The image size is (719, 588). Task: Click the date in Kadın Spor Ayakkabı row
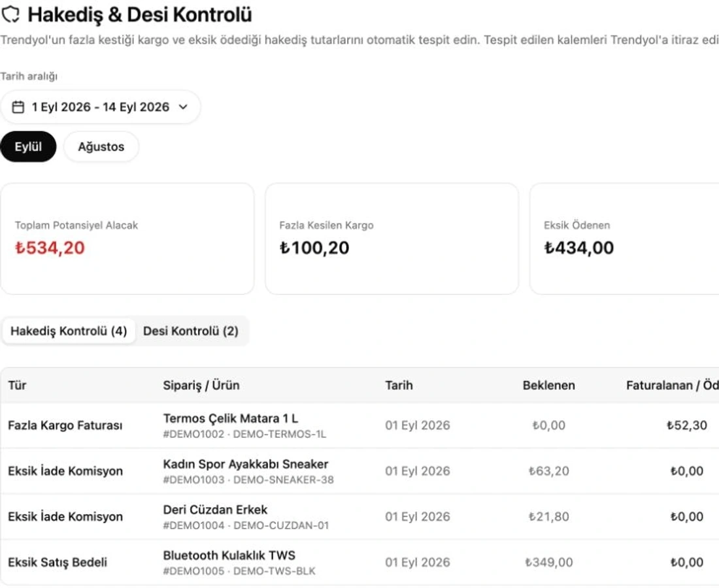(x=418, y=471)
